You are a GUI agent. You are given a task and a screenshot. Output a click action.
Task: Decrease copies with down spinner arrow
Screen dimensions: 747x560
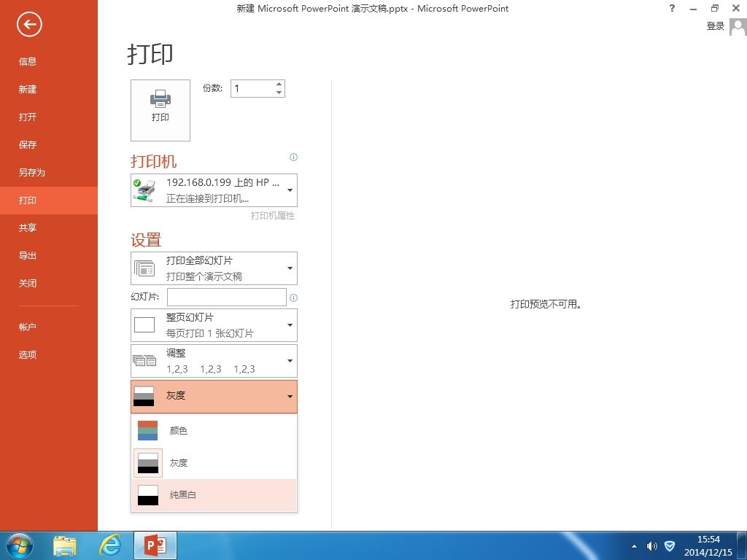[279, 93]
